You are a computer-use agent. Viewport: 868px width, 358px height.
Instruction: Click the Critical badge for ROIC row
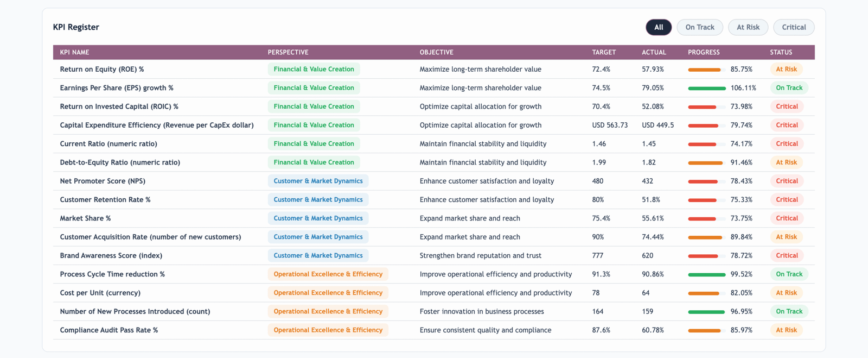coord(787,106)
